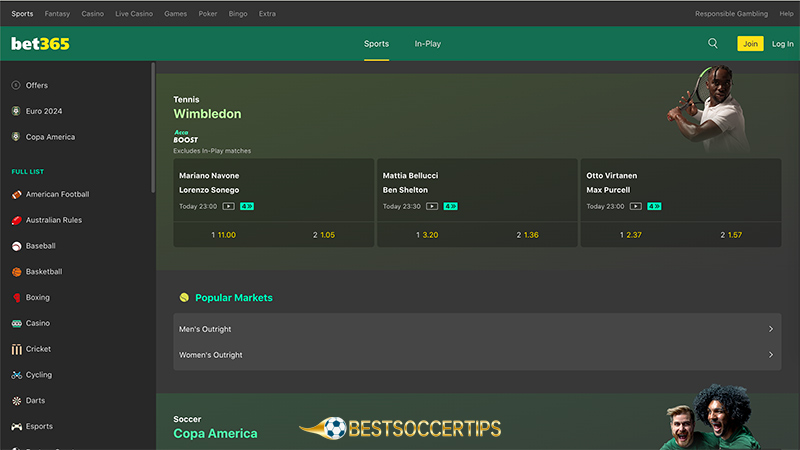Select the Basketball icon
800x450 pixels.
click(x=16, y=272)
